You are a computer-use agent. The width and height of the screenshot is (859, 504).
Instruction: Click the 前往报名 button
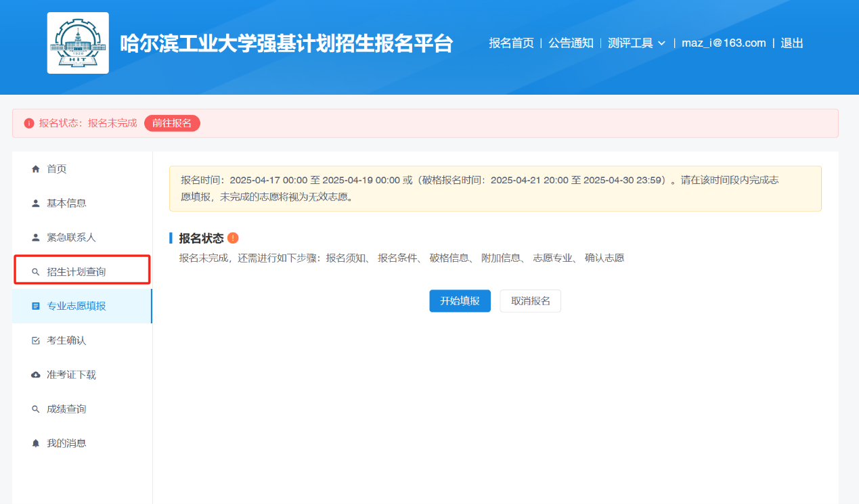tap(172, 123)
